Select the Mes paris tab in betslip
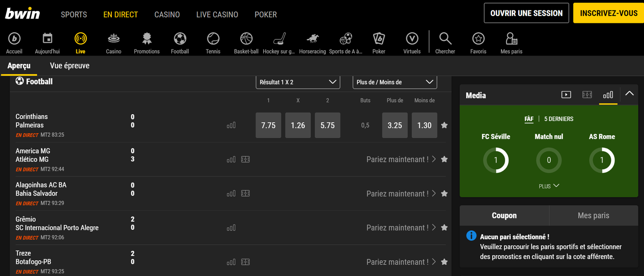 pos(594,216)
